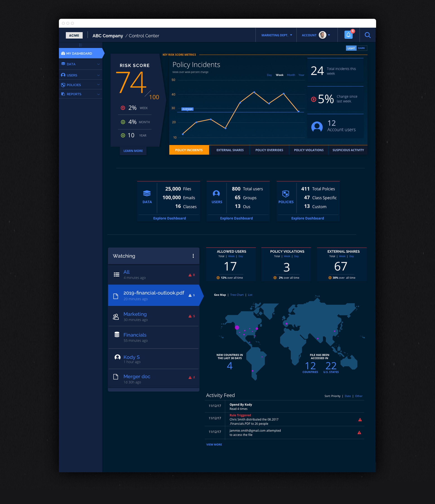Open the Kody S watch item
Screen dimensions: 435x504
click(154, 359)
